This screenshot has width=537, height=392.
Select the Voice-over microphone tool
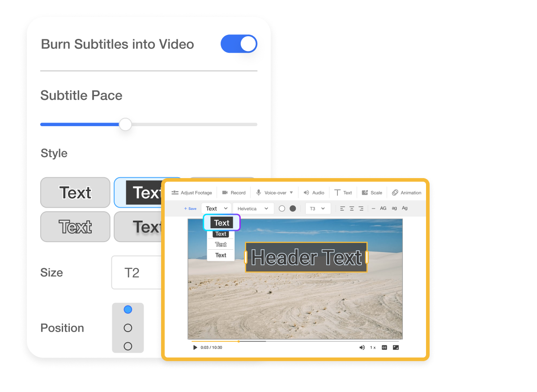[x=274, y=192]
